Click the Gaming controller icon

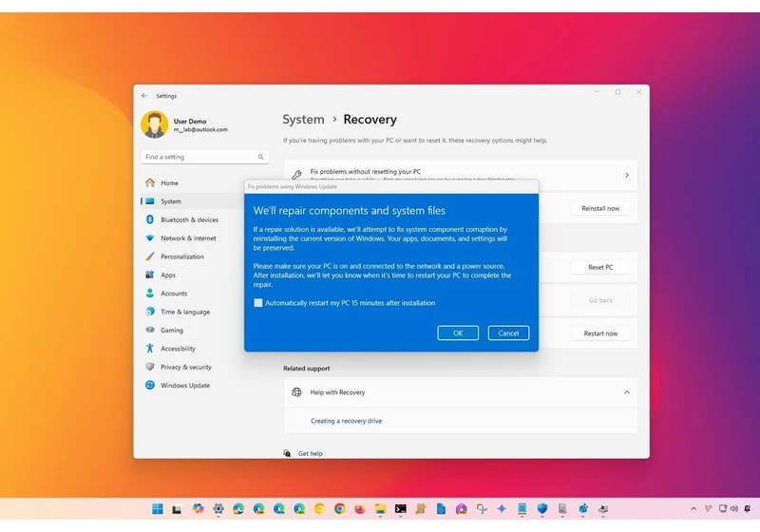coord(150,330)
